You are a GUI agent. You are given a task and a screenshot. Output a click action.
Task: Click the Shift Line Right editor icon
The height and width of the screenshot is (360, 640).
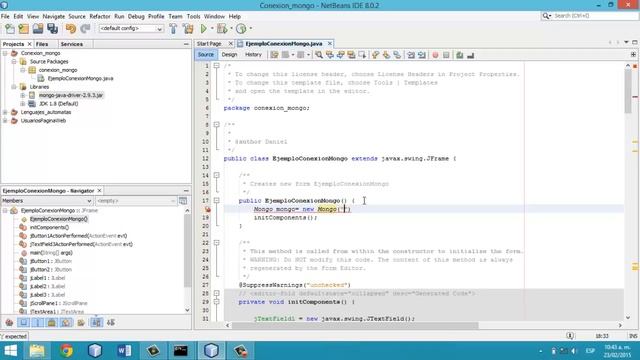tap(422, 55)
